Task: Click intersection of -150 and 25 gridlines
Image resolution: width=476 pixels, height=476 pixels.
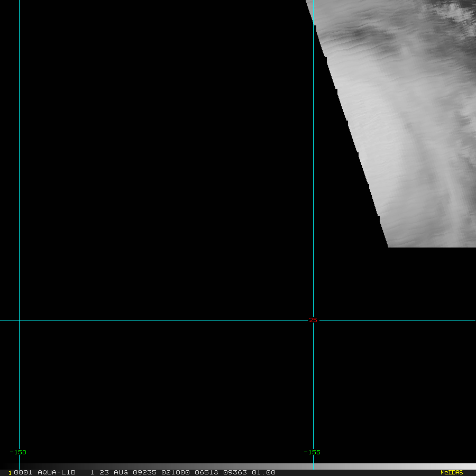Action: pos(19,321)
